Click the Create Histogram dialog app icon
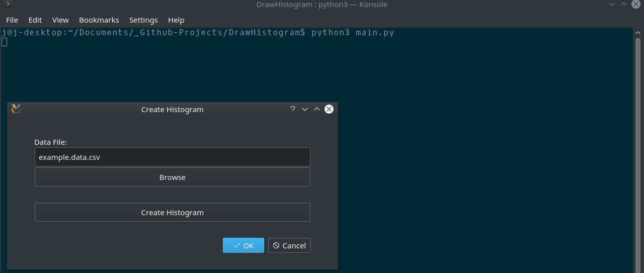 pos(16,109)
